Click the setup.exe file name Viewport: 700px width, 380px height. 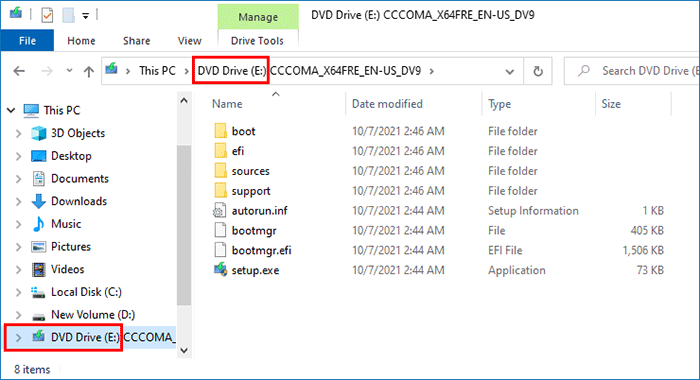[255, 270]
